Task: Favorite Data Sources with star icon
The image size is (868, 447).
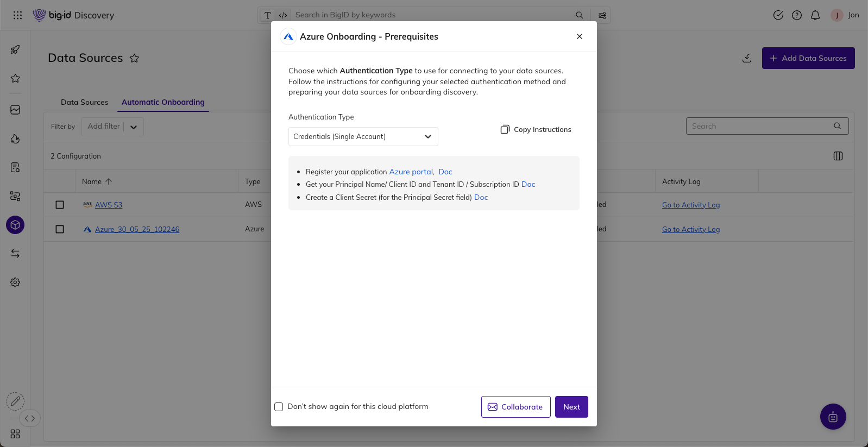Action: click(x=134, y=58)
